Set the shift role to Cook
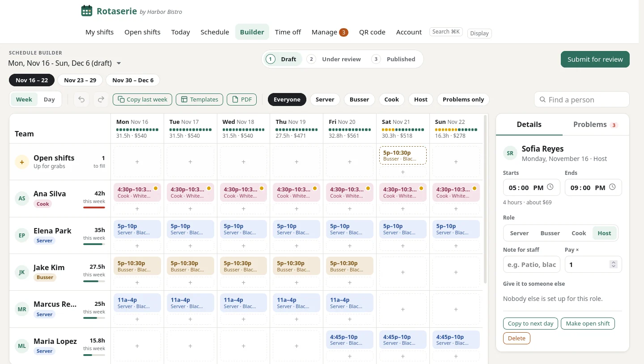The height and width of the screenshot is (364, 644). (579, 233)
